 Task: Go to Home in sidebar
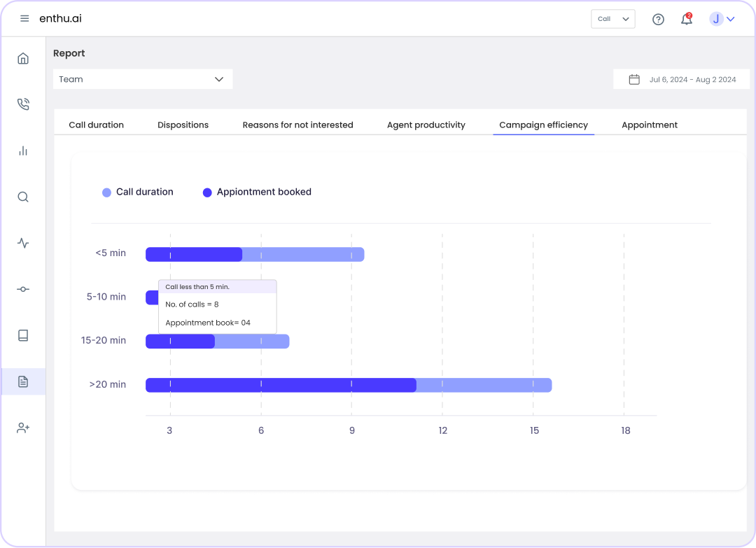tap(23, 58)
